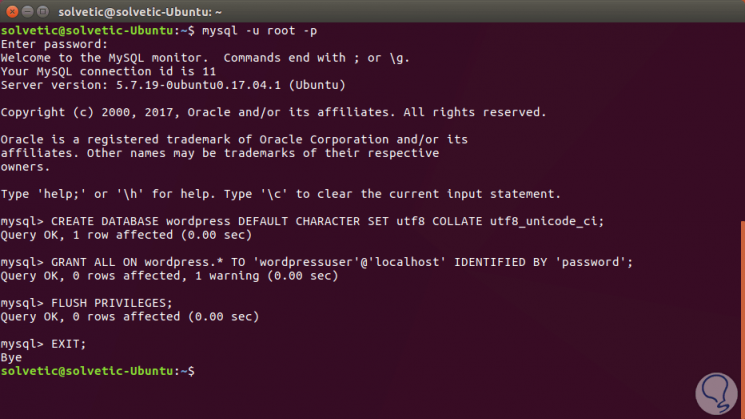Close the terminal window

[x=13, y=11]
